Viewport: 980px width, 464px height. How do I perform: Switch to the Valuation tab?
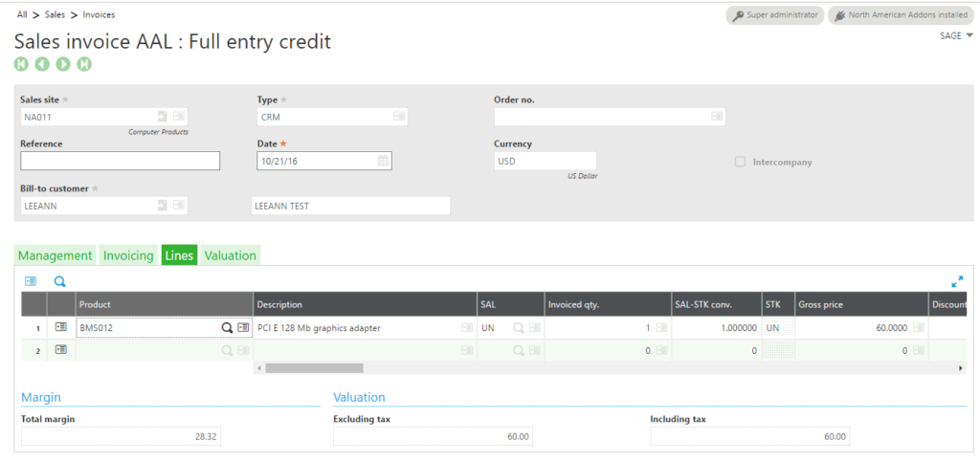tap(230, 255)
